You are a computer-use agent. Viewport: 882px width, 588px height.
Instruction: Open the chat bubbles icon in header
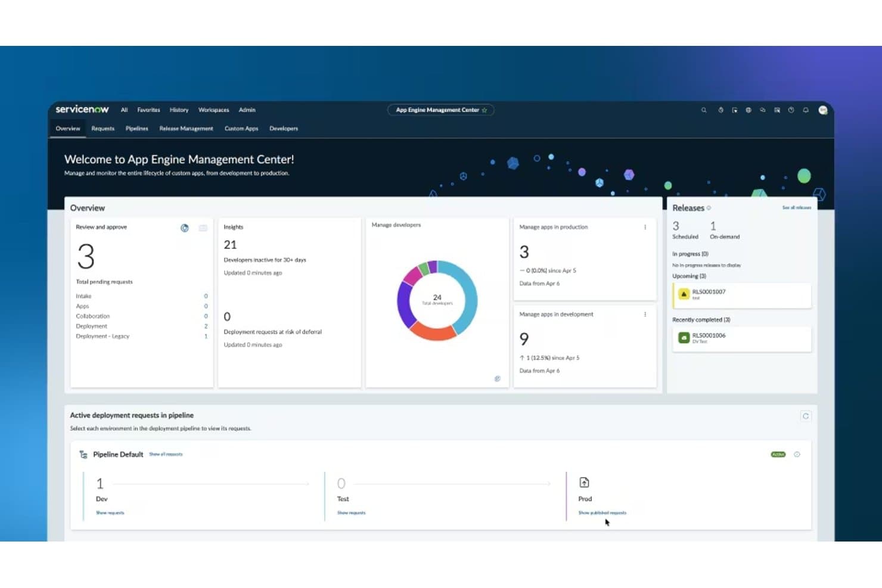tap(763, 110)
